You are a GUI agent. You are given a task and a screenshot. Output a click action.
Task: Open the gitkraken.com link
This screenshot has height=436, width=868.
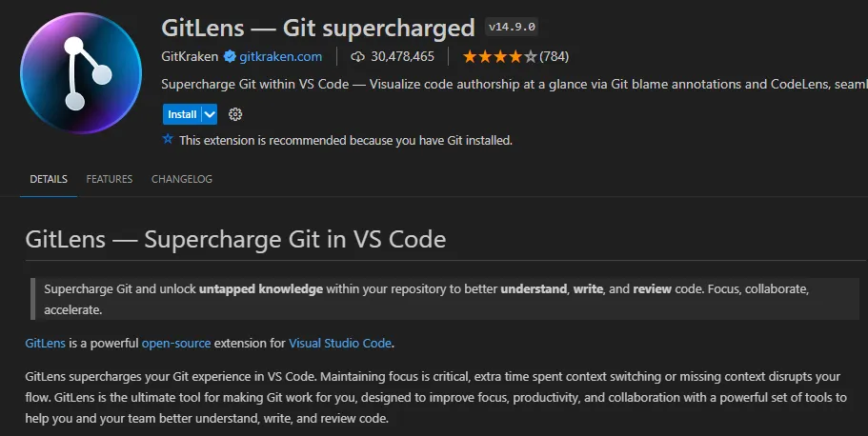pos(280,56)
